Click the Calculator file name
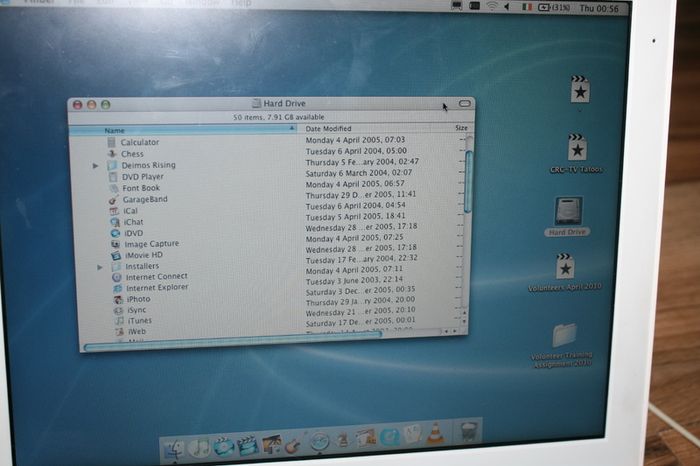Screen dimensions: 700x466 (140, 142)
